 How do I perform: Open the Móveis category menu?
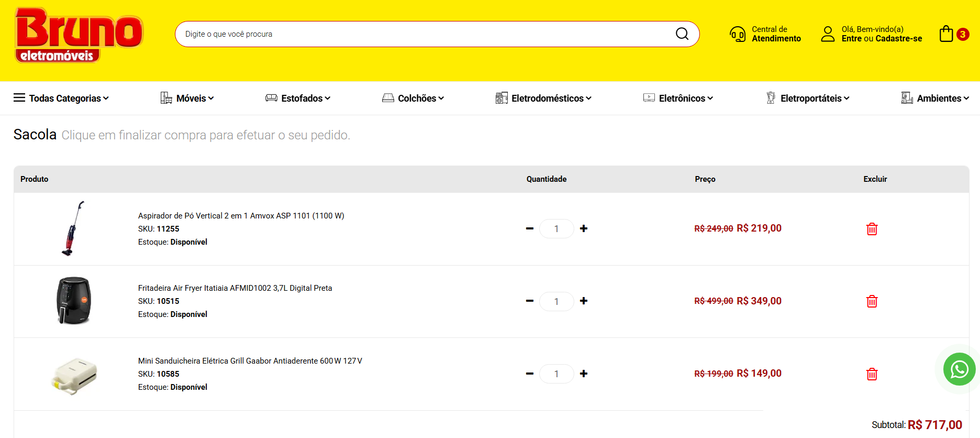tap(187, 98)
